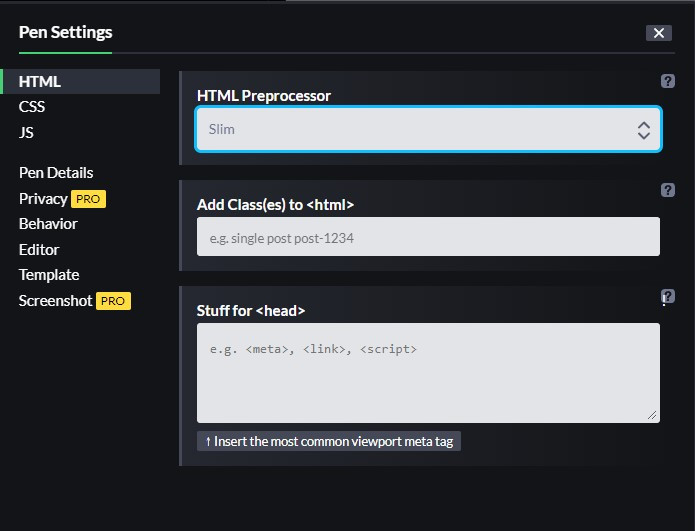Switch to the CSS settings tab

click(x=32, y=107)
